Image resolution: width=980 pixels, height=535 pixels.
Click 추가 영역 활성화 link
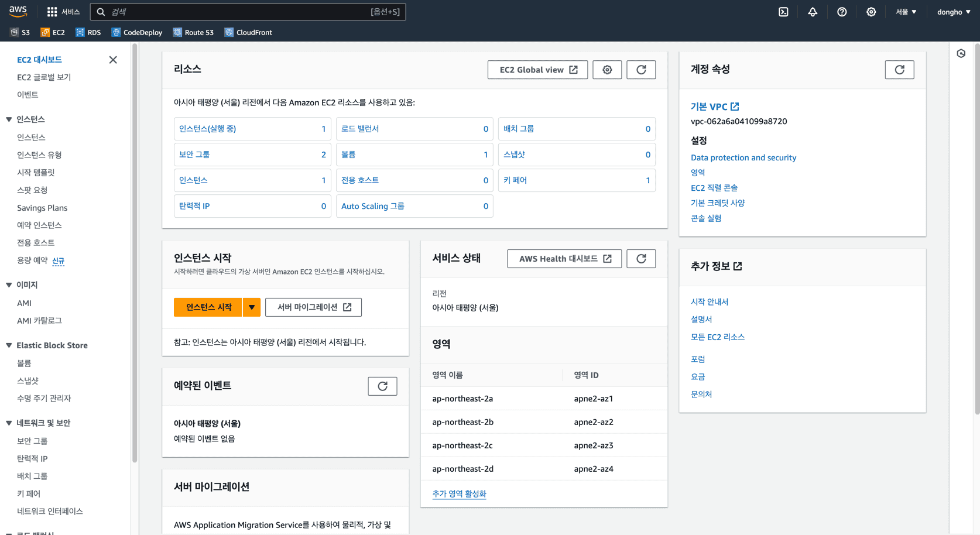pos(459,494)
